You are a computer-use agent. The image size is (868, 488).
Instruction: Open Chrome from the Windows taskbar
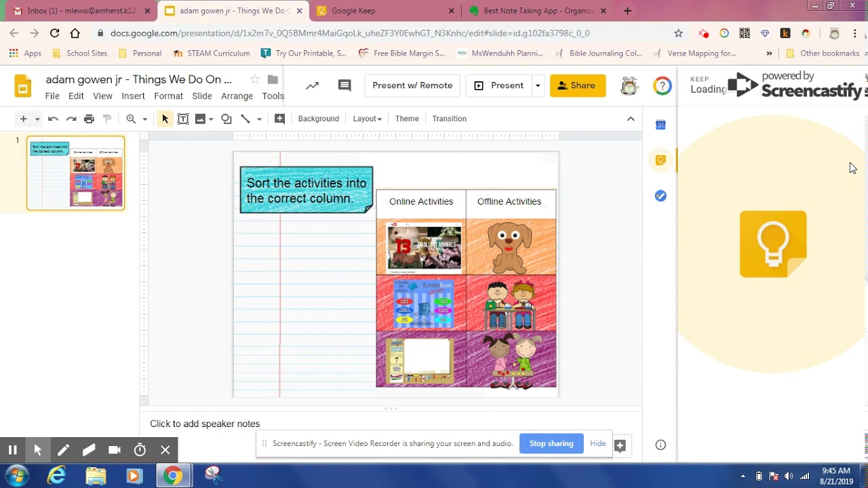172,476
